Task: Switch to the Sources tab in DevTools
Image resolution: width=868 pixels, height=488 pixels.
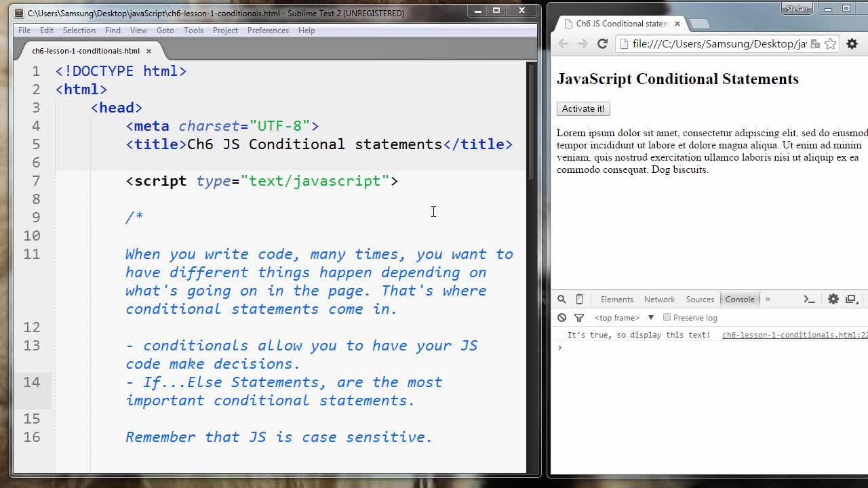Action: coord(700,300)
